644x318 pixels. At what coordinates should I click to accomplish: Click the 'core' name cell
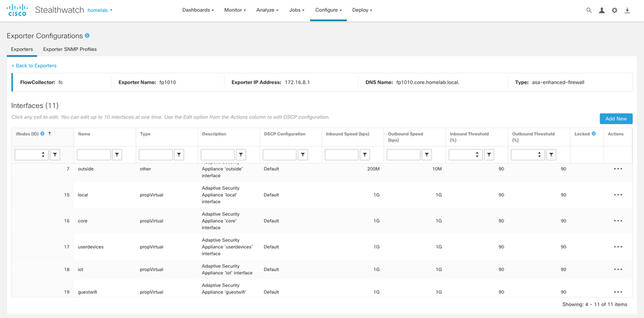(83, 221)
